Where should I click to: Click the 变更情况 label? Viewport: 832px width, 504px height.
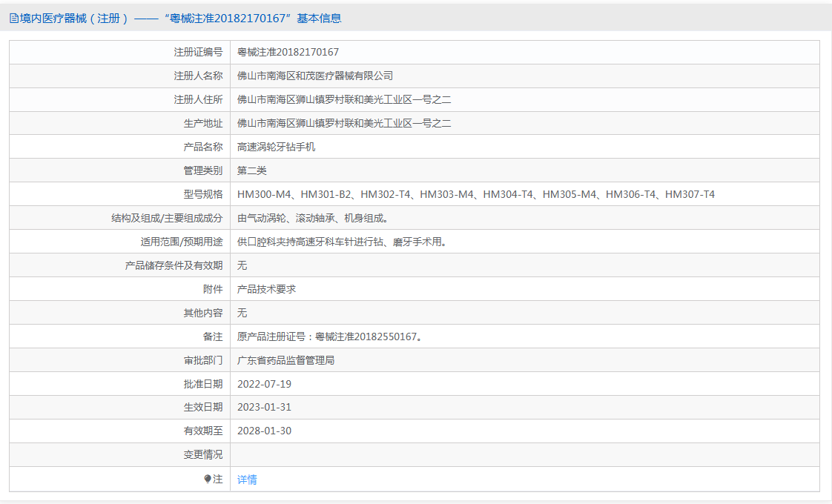click(203, 454)
